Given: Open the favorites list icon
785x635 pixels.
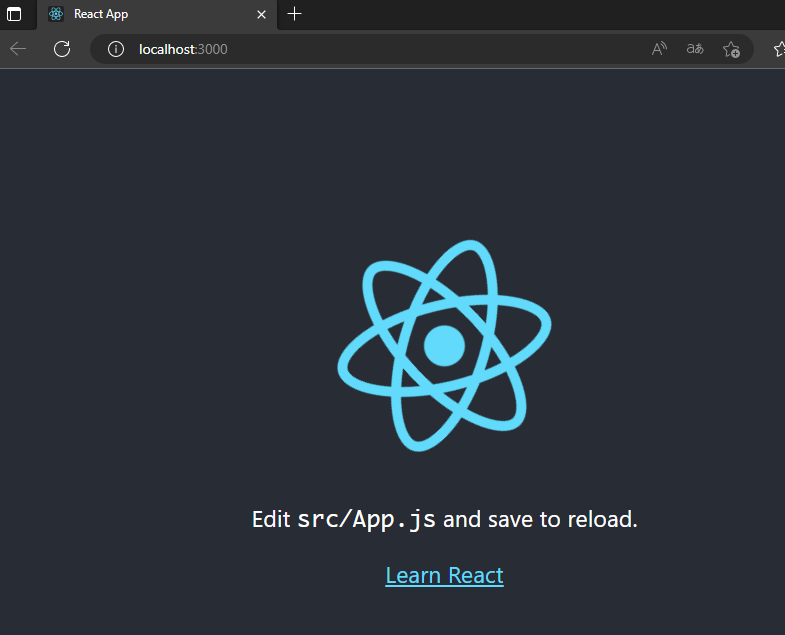Looking at the screenshot, I should [779, 49].
